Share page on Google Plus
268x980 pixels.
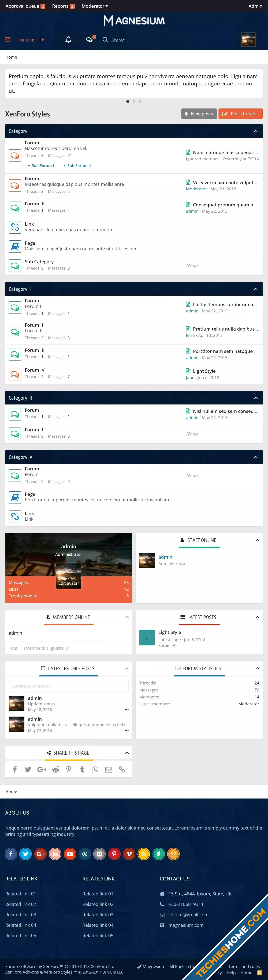[42, 769]
